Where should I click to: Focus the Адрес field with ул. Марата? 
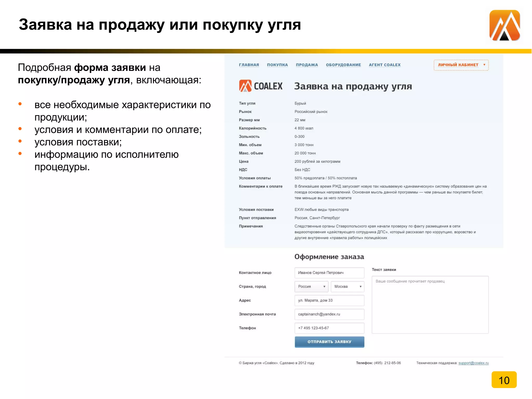click(329, 300)
